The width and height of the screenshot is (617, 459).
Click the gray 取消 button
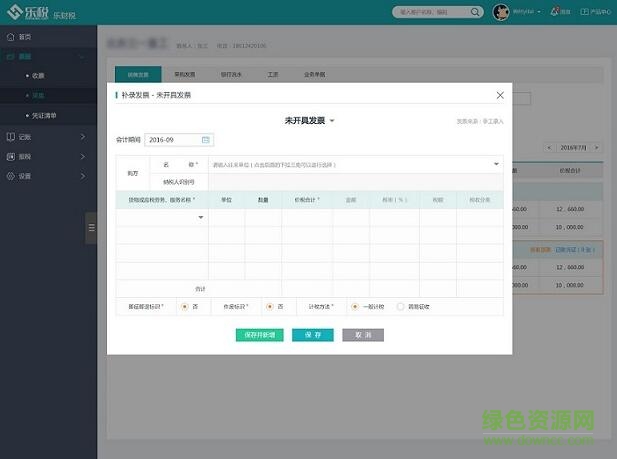[363, 335]
